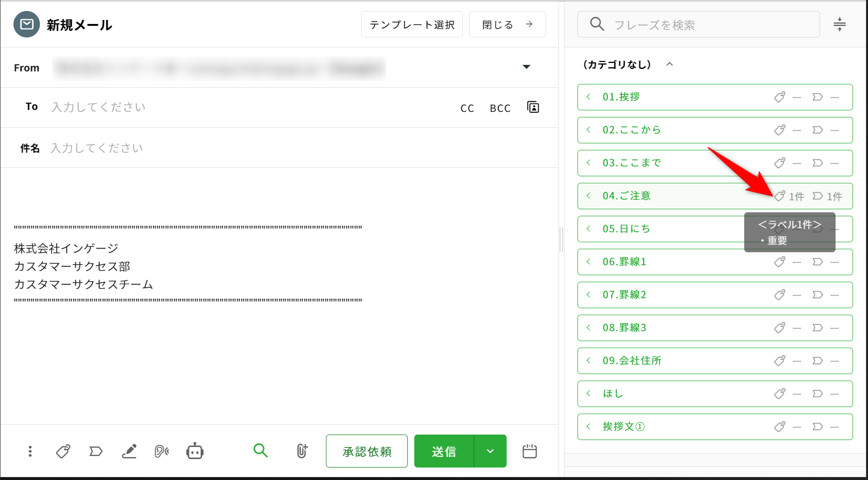
Task: Open the signature pen tool
Action: pos(129,452)
